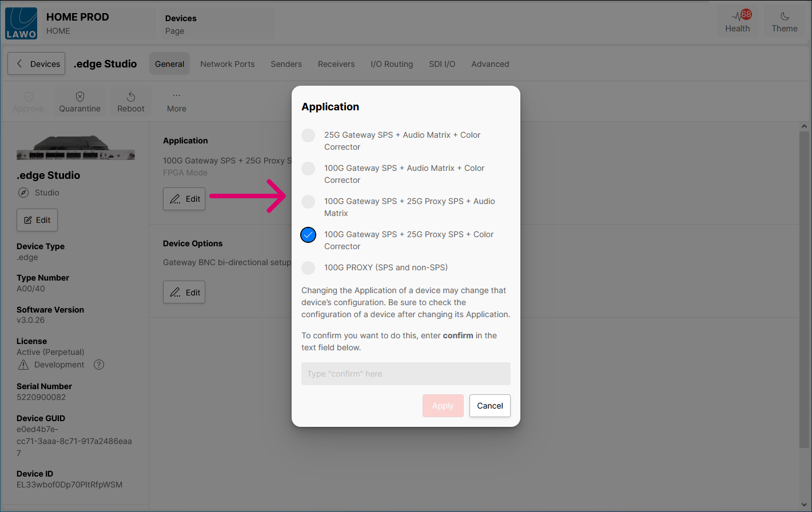Select 25G Gateway SPS + Audio Matrix option
The width and height of the screenshot is (812, 512).
pyautogui.click(x=308, y=135)
